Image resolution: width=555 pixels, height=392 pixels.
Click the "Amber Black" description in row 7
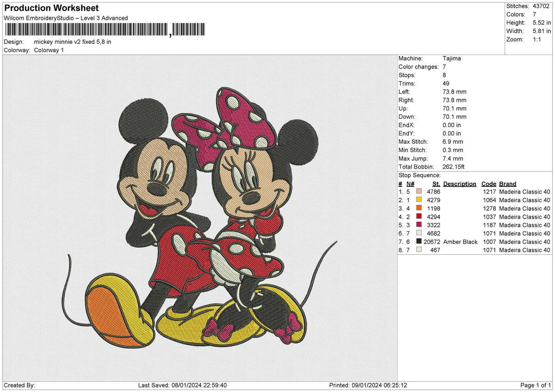[460, 242]
